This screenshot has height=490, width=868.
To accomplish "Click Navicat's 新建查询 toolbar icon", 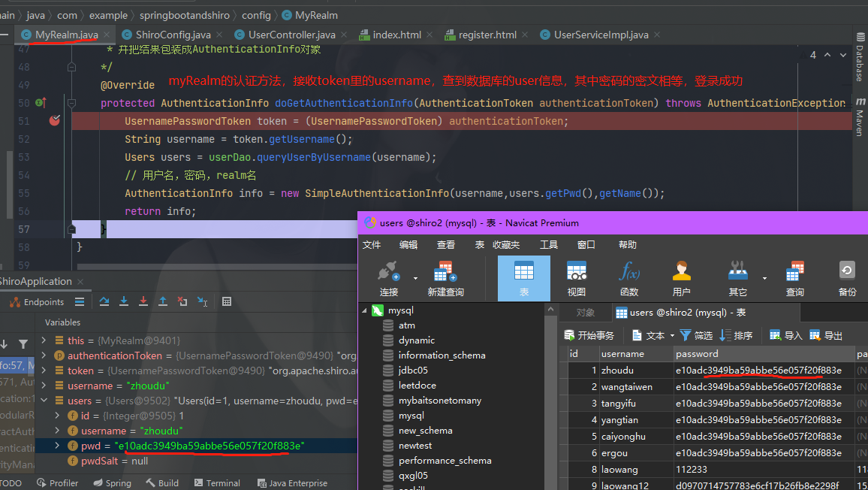I will (x=445, y=278).
